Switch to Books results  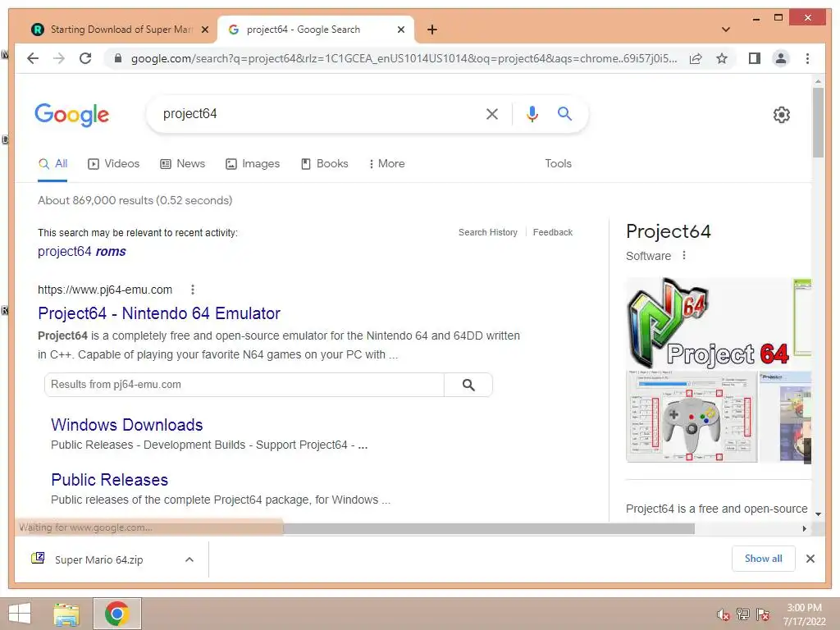click(x=325, y=163)
